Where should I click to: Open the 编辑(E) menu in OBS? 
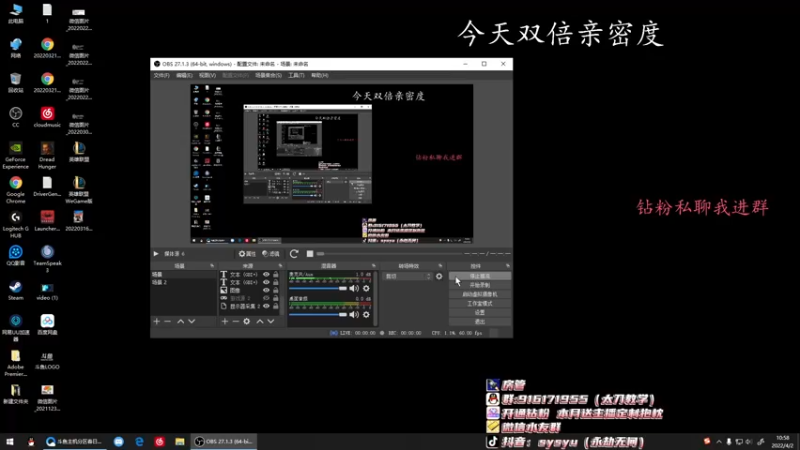(x=184, y=76)
